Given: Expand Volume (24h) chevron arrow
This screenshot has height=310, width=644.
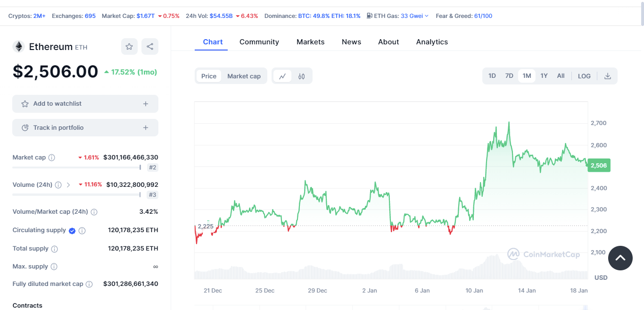Looking at the screenshot, I should [68, 185].
